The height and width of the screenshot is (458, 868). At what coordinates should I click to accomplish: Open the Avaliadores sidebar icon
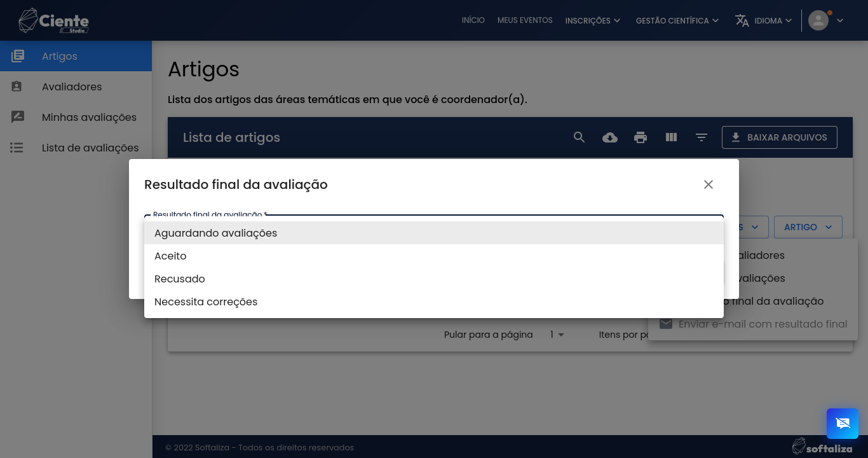coord(17,87)
